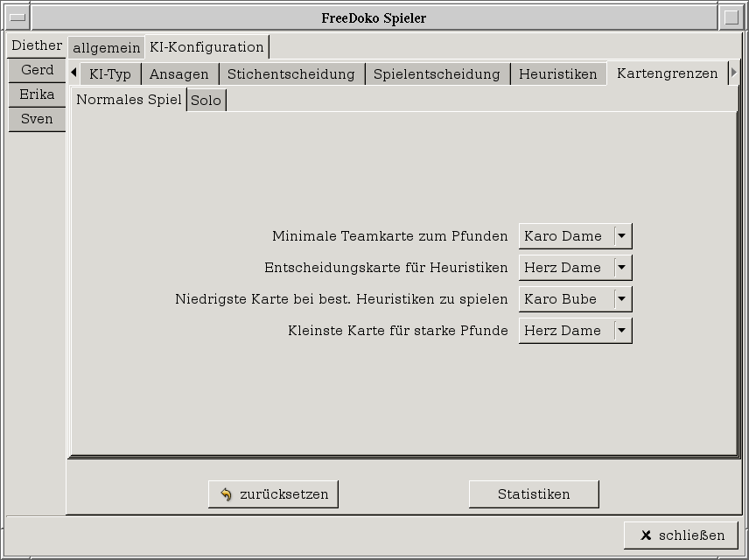Open the Heuristiken tab
The height and width of the screenshot is (560, 749).
[x=557, y=74]
